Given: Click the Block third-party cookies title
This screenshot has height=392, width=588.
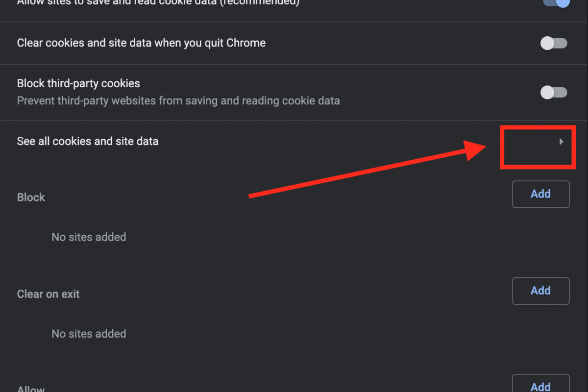Looking at the screenshot, I should (x=78, y=83).
